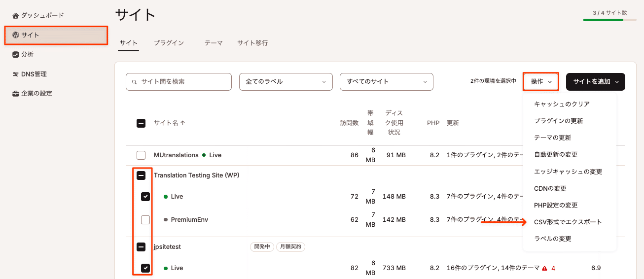This screenshot has height=279, width=644.
Task: Open the すべてのサイト site filter dropdown
Action: coord(387,82)
